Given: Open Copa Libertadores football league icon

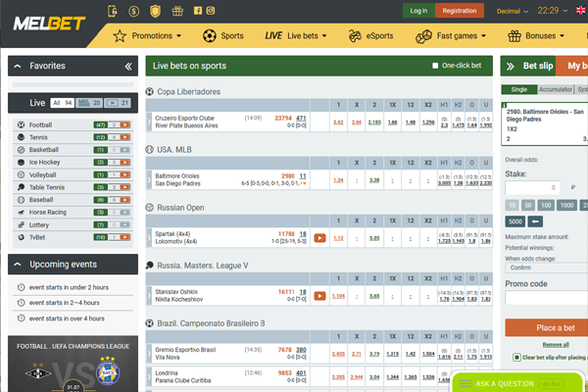Looking at the screenshot, I should point(150,91).
